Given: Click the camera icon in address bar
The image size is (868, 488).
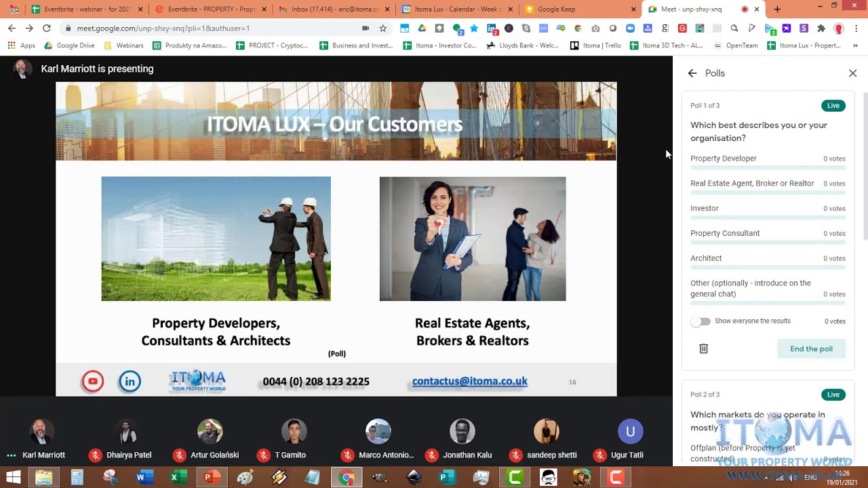Looking at the screenshot, I should point(366,28).
